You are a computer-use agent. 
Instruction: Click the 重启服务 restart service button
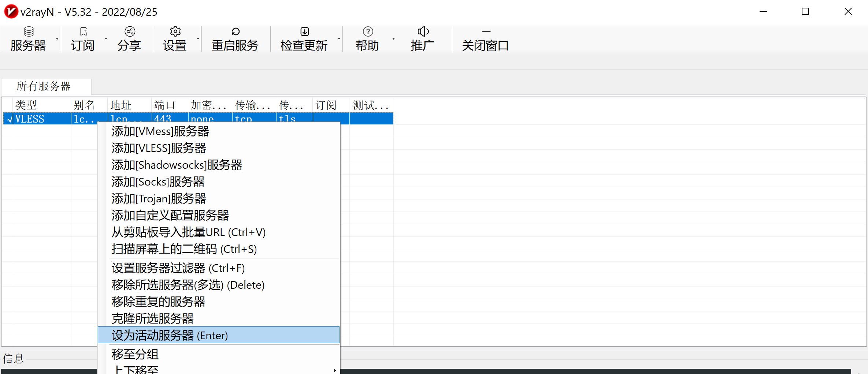(235, 39)
